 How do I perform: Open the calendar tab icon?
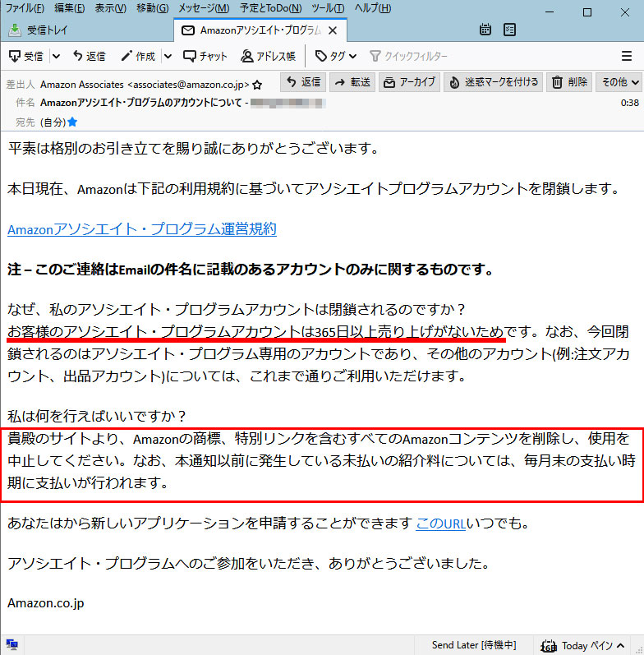coord(485,30)
